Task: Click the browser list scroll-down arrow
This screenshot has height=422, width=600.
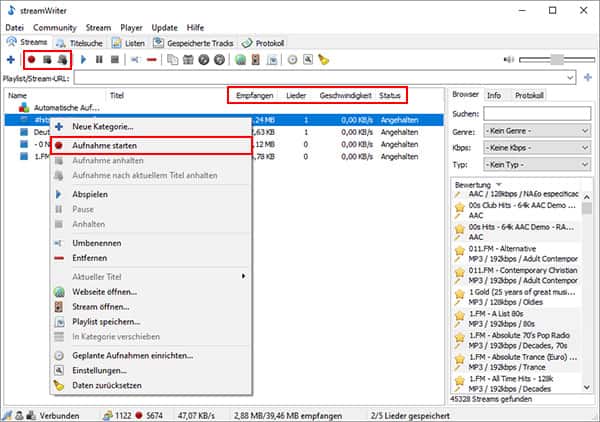Action: [587, 388]
